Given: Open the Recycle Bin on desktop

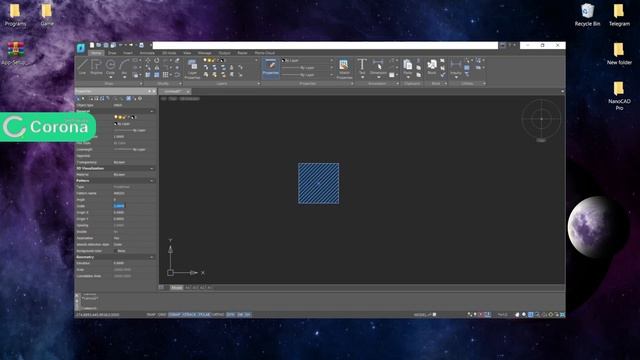Looking at the screenshot, I should 587,16.
